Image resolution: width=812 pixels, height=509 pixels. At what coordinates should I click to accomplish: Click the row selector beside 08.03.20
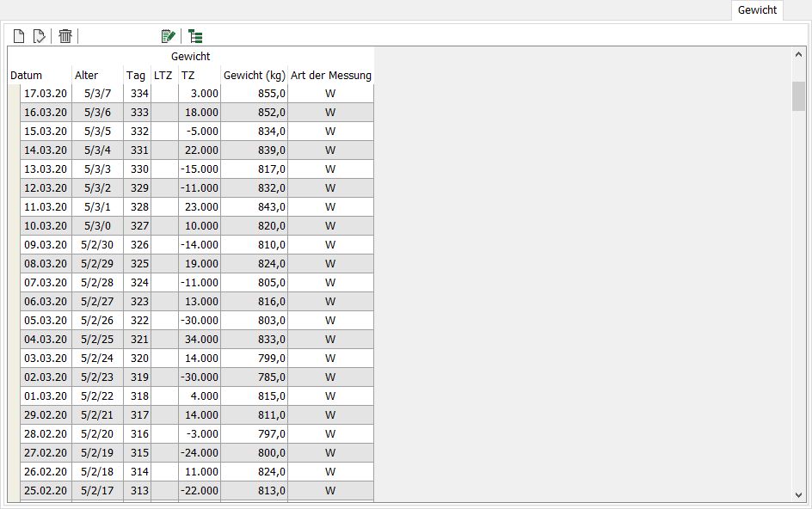click(x=14, y=264)
